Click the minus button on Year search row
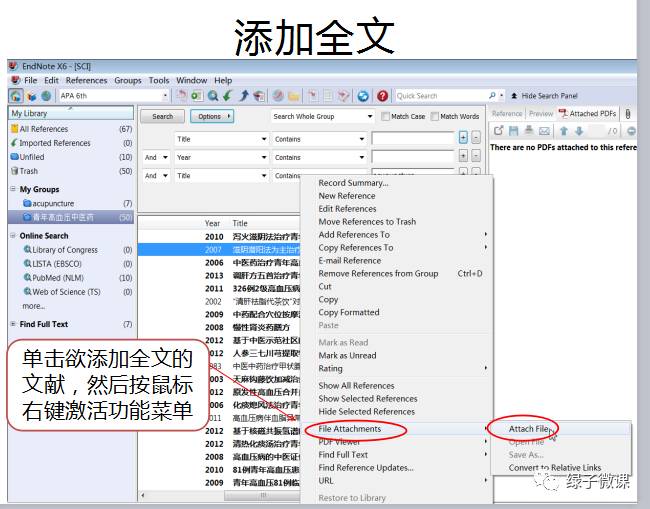Image resolution: width=650 pixels, height=509 pixels. coord(476,156)
